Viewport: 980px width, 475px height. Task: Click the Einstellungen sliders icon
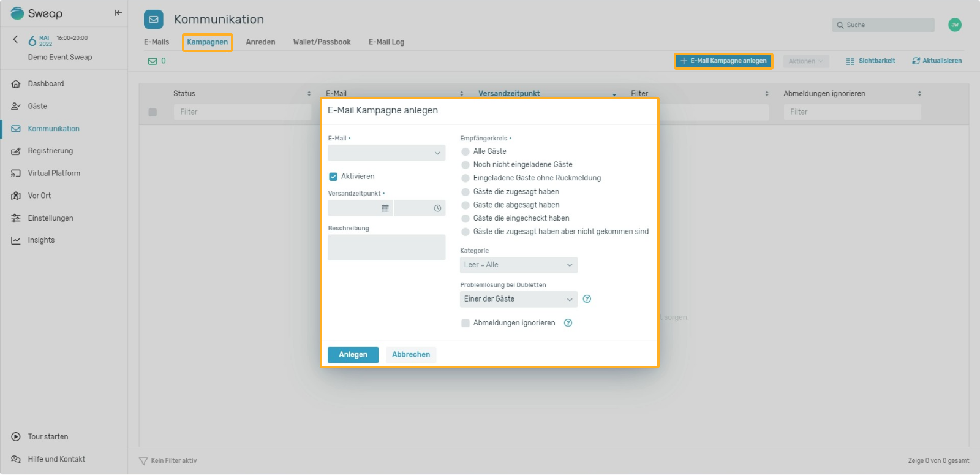pyautogui.click(x=16, y=218)
